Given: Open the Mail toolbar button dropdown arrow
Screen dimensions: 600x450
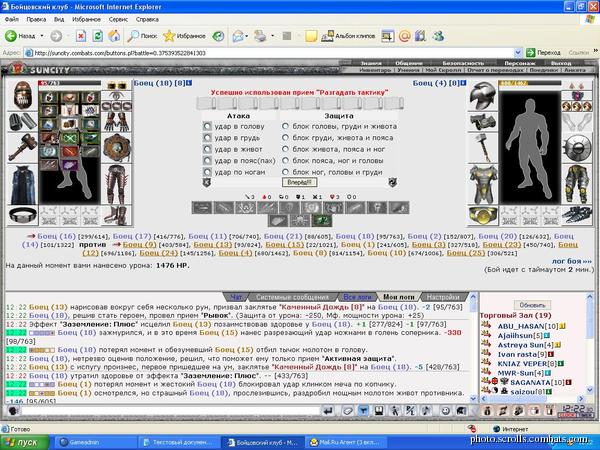Looking at the screenshot, I should (x=247, y=36).
